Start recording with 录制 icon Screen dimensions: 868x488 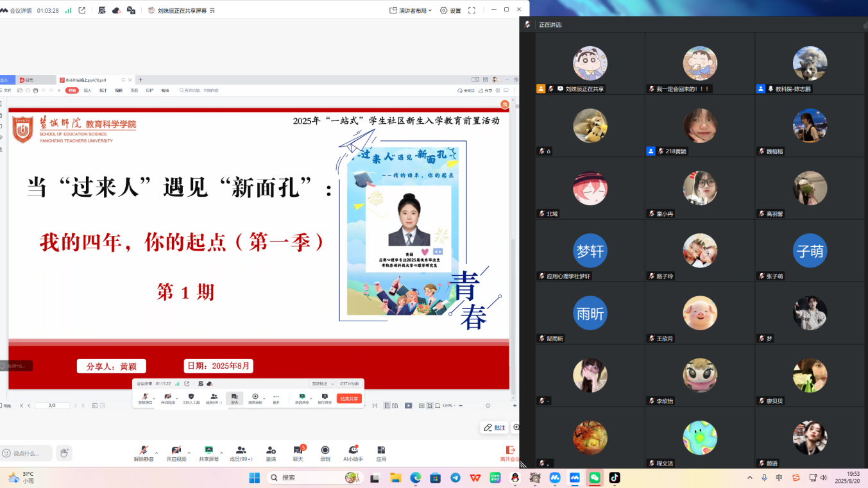click(325, 453)
